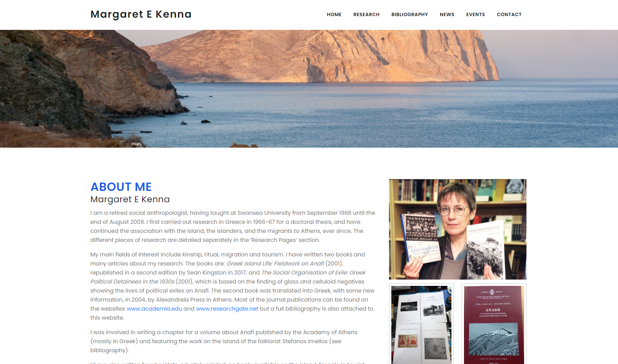Click the ABOUT ME heading

click(x=121, y=187)
